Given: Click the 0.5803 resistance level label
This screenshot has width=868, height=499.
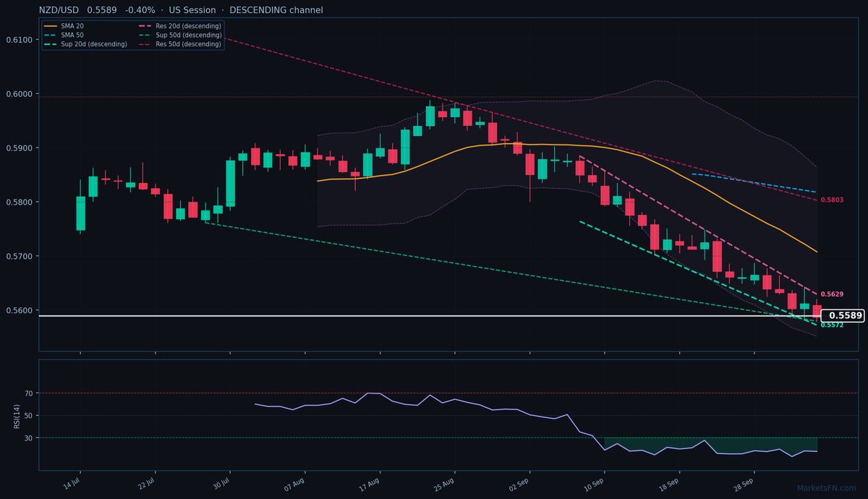Looking at the screenshot, I should pos(832,200).
